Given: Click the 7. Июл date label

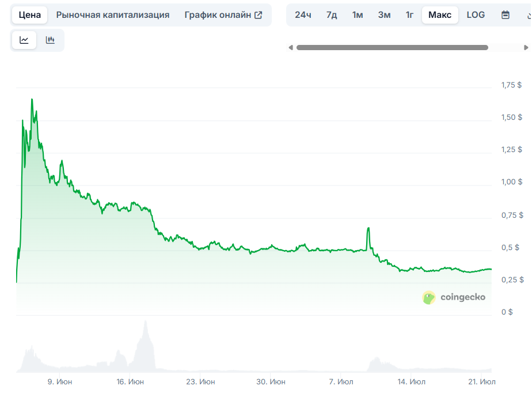Looking at the screenshot, I should click(x=341, y=381).
